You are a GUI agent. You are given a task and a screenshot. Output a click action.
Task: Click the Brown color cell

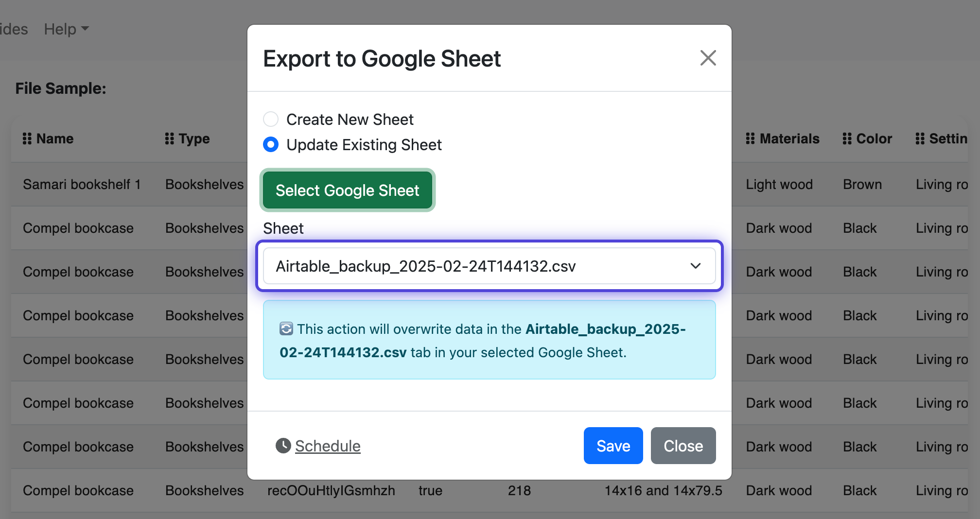click(x=862, y=184)
